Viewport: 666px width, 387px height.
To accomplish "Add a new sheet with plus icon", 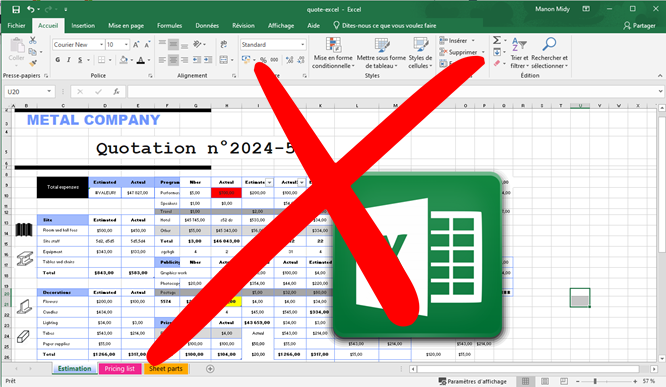I will [x=210, y=369].
